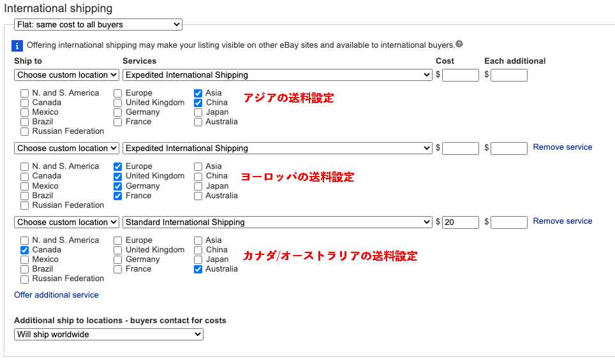Check Asia in second service
Screen dimensions: 615x364
tap(198, 166)
